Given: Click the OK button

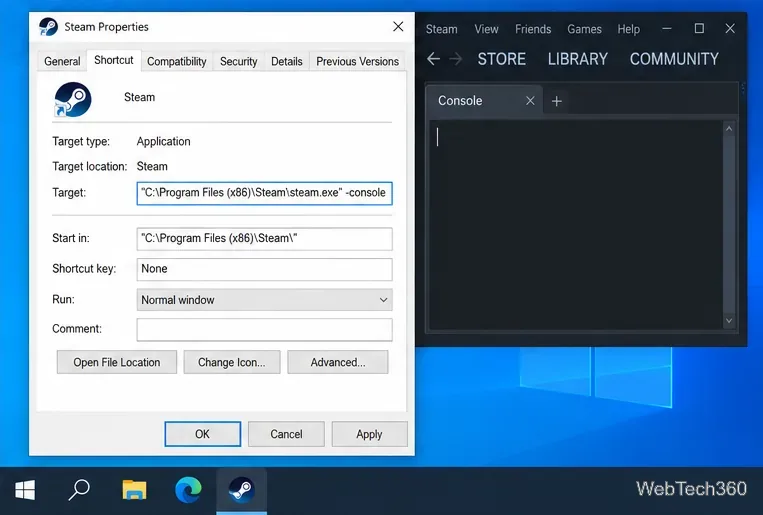Looking at the screenshot, I should [x=202, y=434].
